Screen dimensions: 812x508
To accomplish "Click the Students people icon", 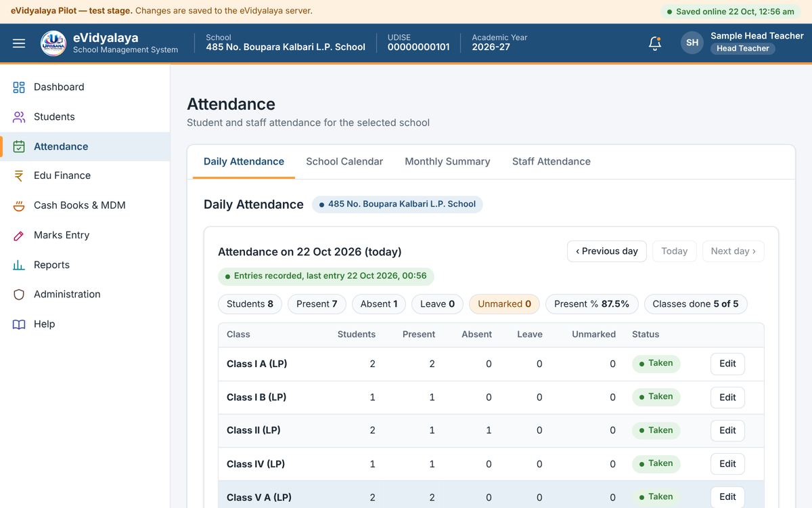I will click(19, 117).
